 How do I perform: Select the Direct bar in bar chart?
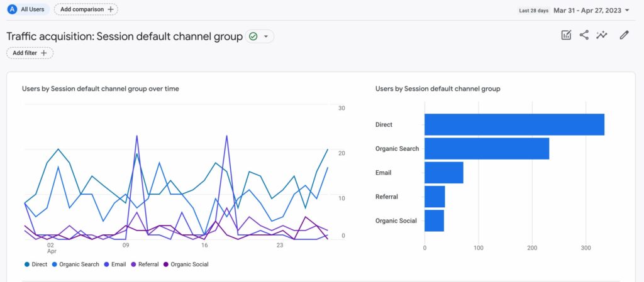coord(514,124)
